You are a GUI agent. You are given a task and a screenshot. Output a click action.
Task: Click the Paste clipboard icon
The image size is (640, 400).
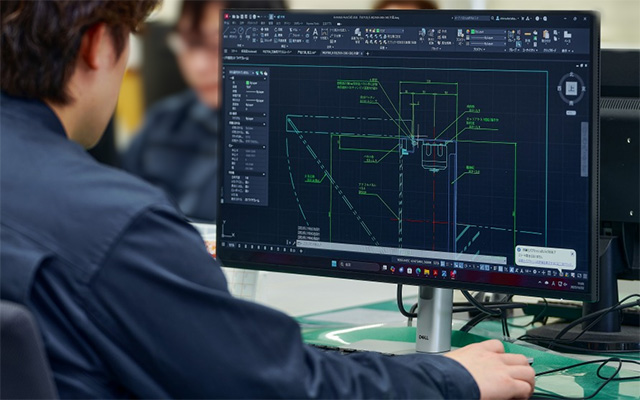pyautogui.click(x=546, y=35)
